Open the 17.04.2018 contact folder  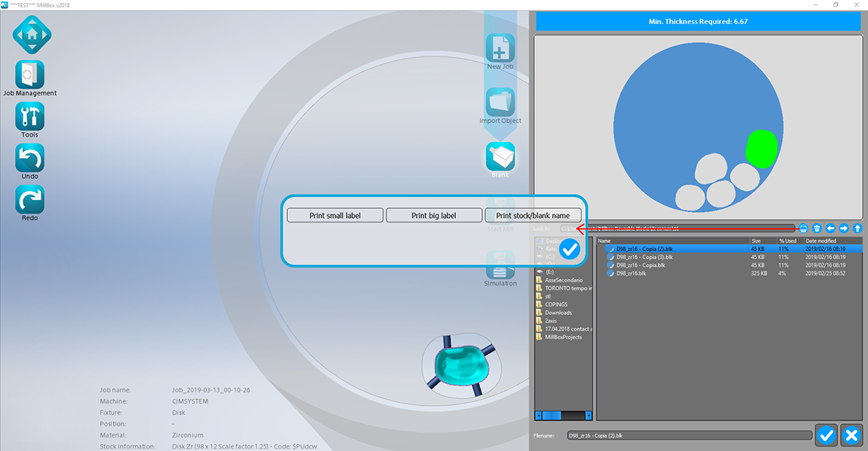pos(563,328)
